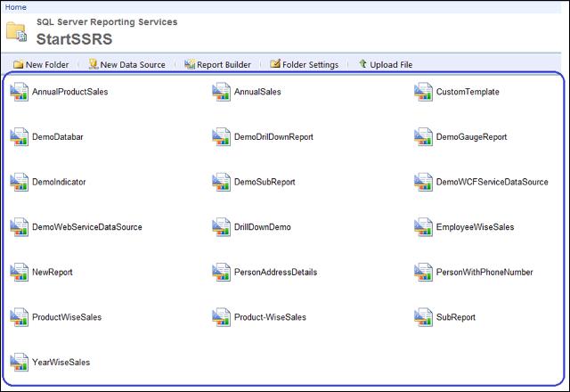Click the Upload File label

(391, 65)
